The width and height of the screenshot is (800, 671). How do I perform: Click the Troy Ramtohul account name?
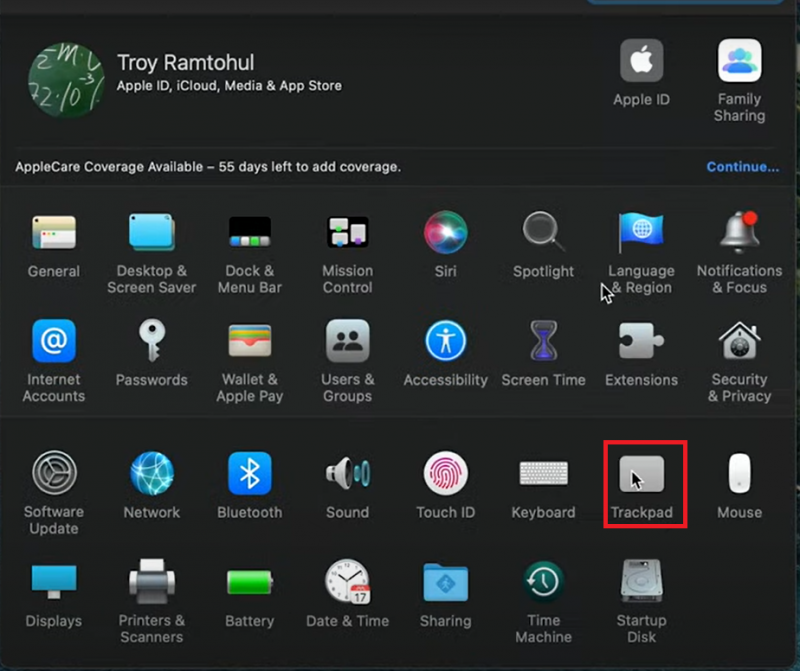click(186, 62)
